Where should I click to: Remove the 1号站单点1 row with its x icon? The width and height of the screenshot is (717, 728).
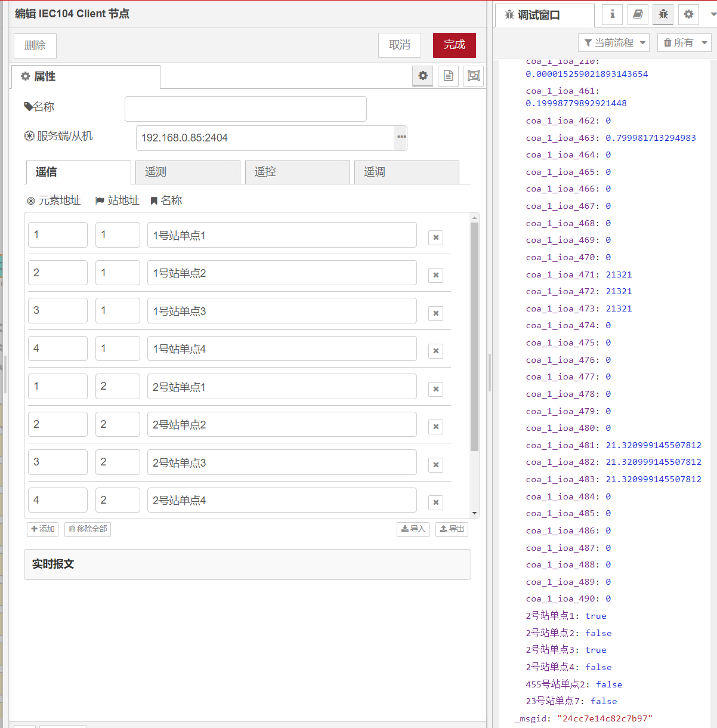point(435,237)
